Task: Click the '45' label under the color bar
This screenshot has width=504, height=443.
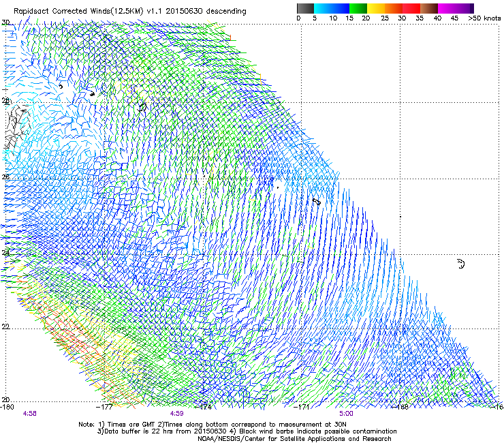Action: point(454,18)
